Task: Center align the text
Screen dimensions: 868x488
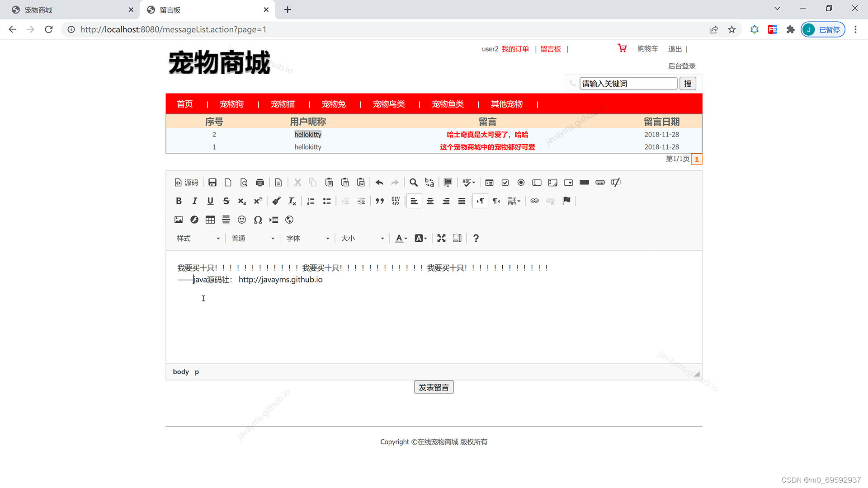Action: (430, 201)
